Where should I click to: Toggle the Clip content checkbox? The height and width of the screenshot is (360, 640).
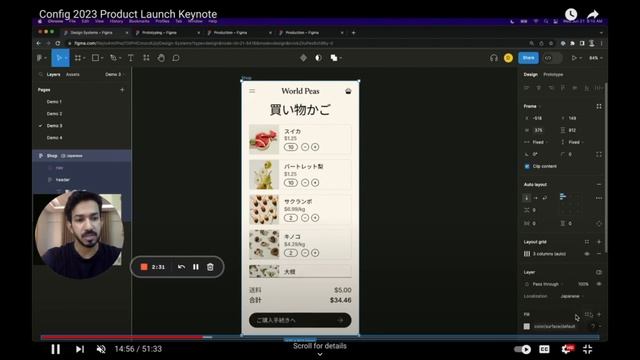tap(527, 167)
